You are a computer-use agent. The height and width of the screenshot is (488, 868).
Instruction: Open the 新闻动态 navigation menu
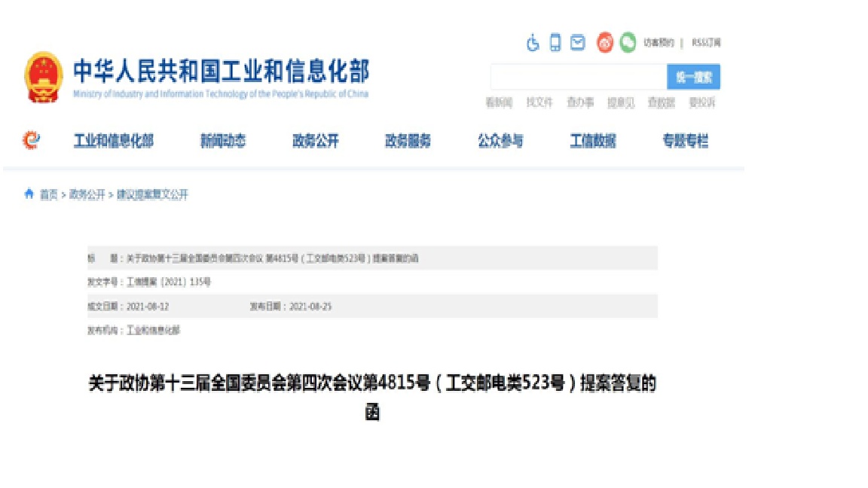223,141
